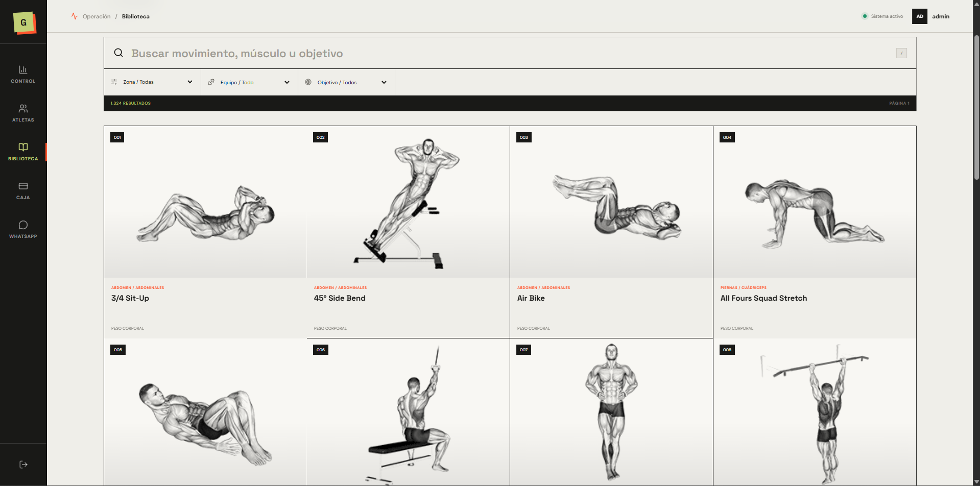Select the exercise 007 standing figure illustration
This screenshot has width=980, height=486.
611,412
